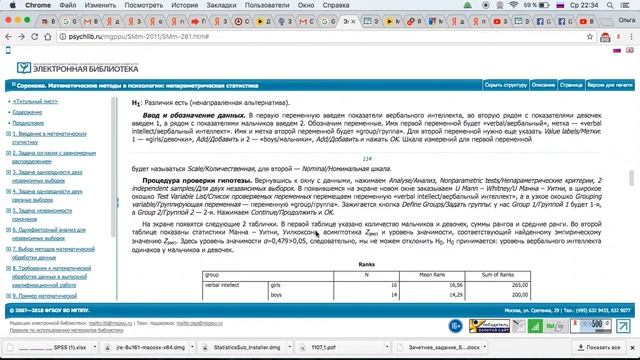Click Показать все in downloads bar
The height and width of the screenshot is (360, 640).
coord(598,347)
